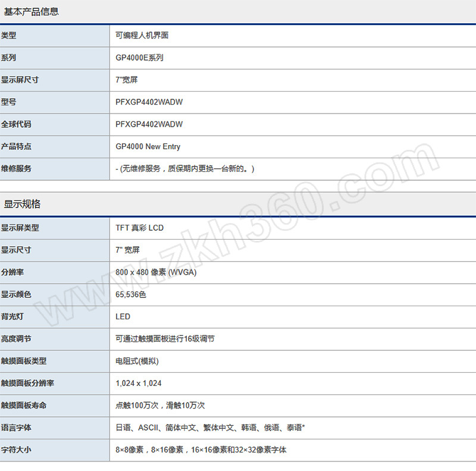Click the 显示颜色 label cell

[x=55, y=294]
